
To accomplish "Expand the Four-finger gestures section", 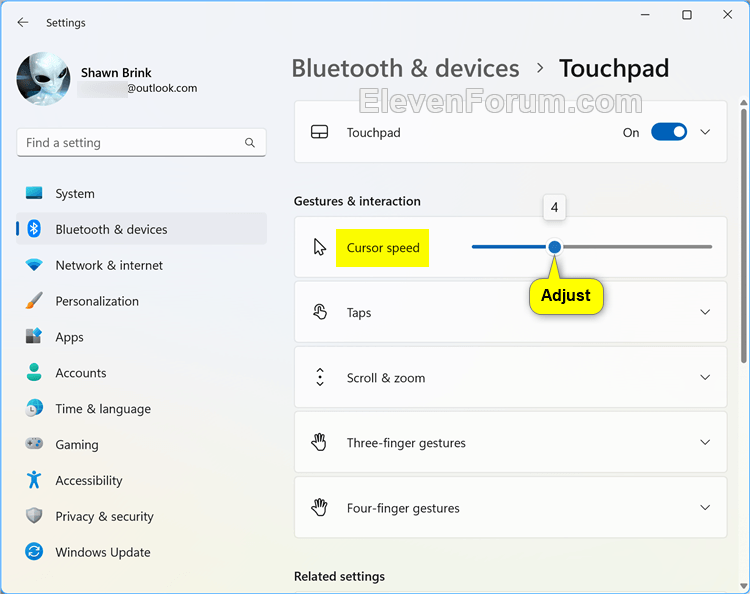I will pyautogui.click(x=705, y=507).
